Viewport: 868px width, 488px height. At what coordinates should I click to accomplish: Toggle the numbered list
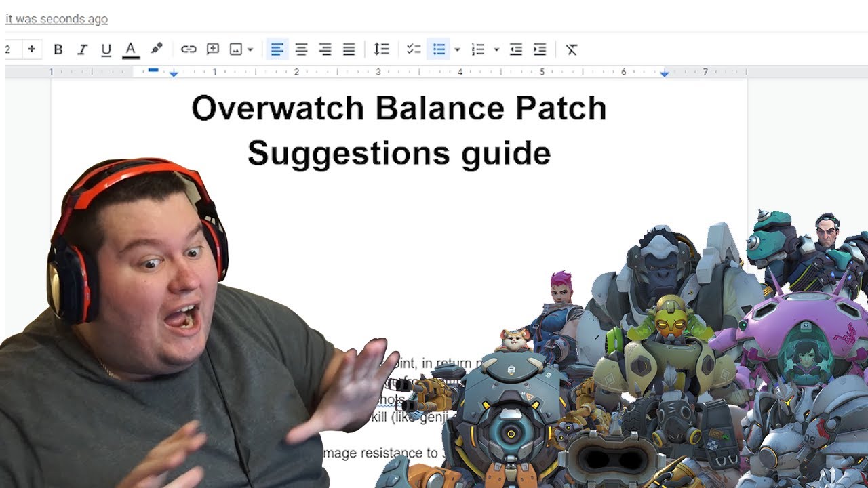(478, 49)
